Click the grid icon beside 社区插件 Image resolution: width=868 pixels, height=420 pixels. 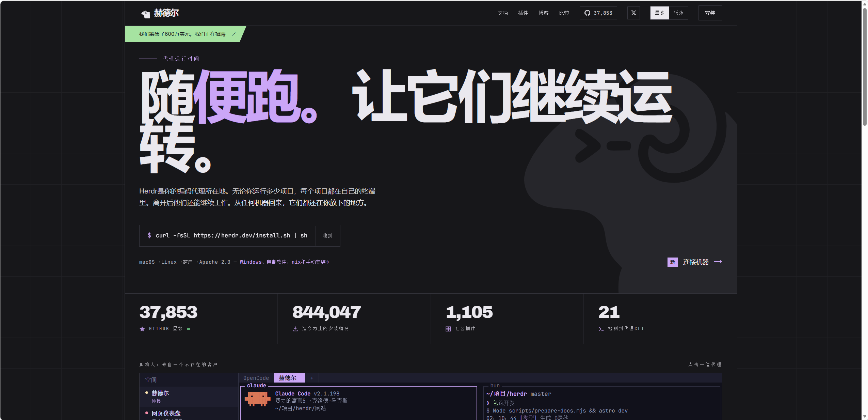click(x=448, y=329)
